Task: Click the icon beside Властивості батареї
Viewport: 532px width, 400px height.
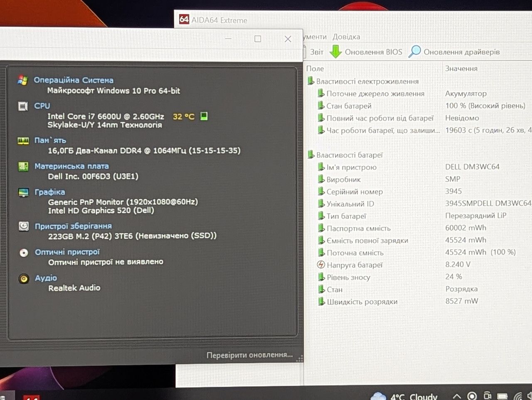Action: tap(311, 155)
